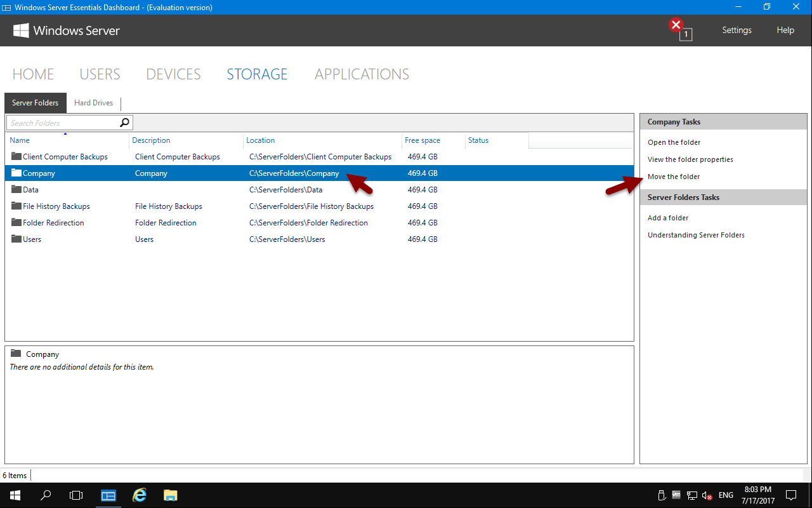Open Task View on taskbar

tap(76, 495)
